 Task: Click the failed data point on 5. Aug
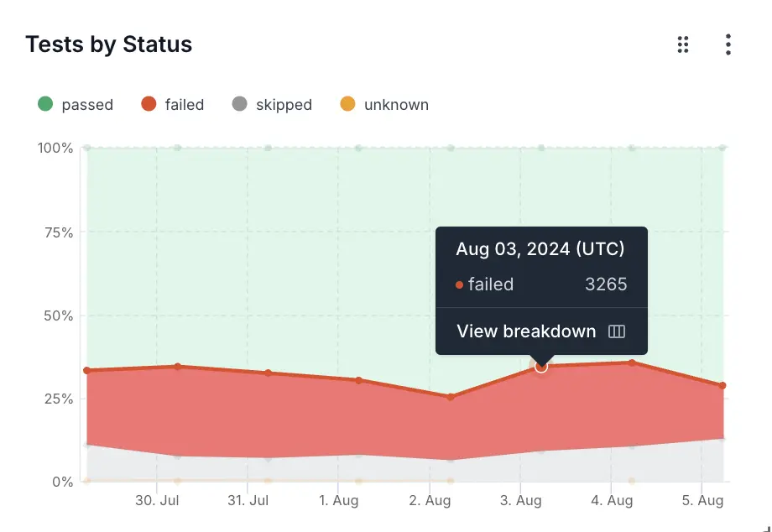722,386
